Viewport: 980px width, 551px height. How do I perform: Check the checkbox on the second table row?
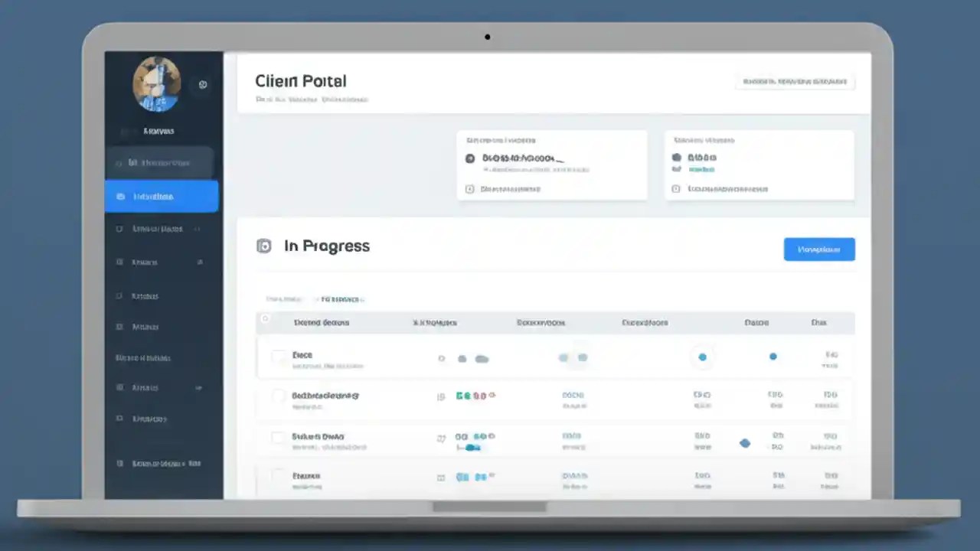[x=278, y=398]
